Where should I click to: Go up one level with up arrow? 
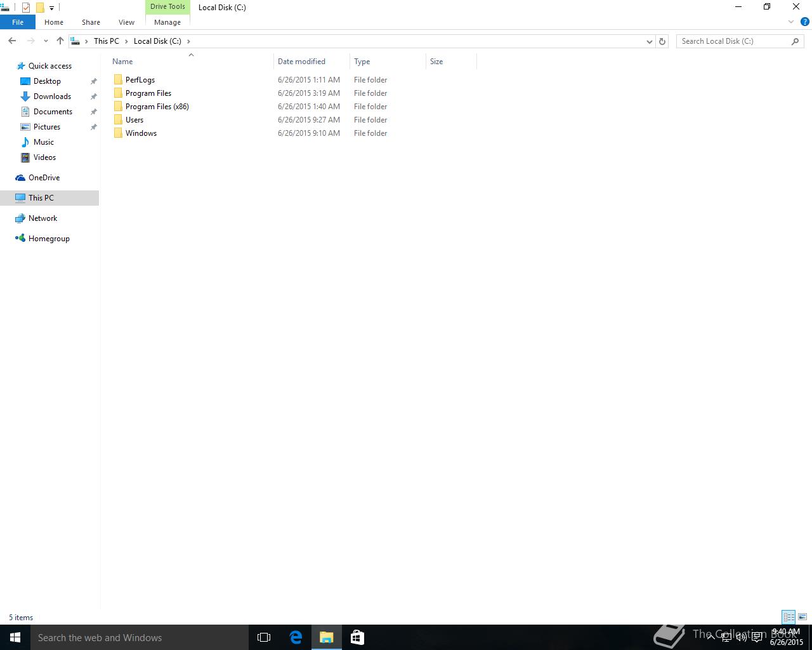pyautogui.click(x=60, y=41)
